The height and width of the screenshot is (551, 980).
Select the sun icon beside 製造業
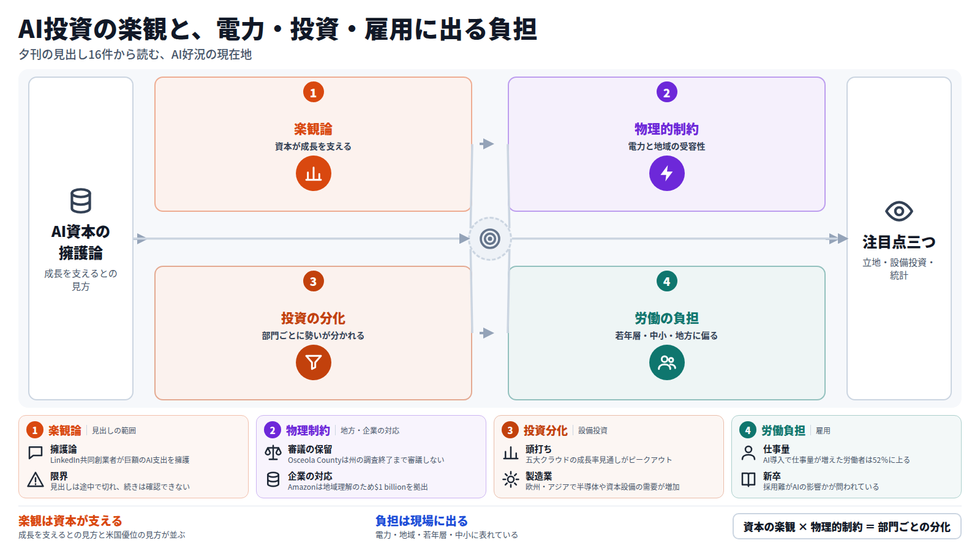[511, 480]
